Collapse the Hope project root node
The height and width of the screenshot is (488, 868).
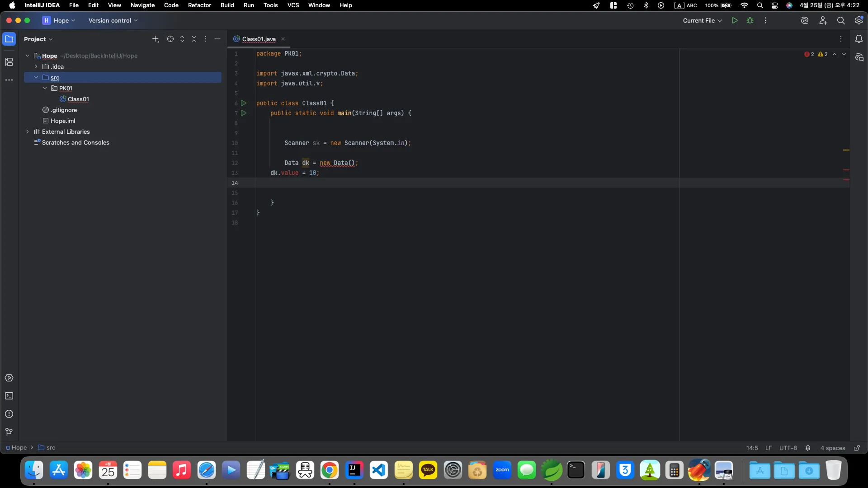[28, 56]
